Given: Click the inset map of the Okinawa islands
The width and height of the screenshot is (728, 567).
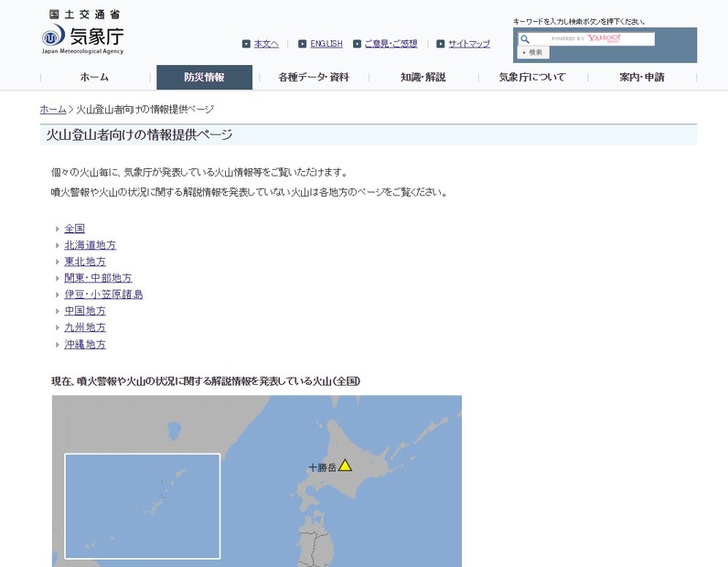Looking at the screenshot, I should [x=142, y=505].
